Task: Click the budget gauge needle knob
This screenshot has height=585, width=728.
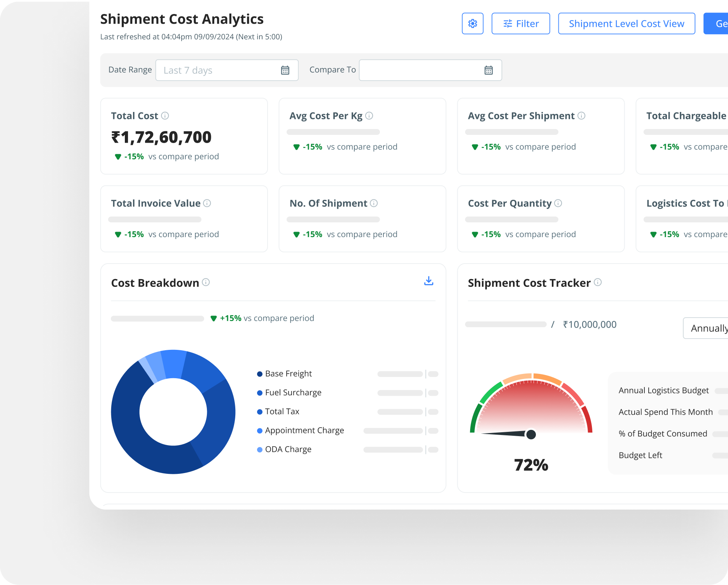Action: tap(531, 434)
